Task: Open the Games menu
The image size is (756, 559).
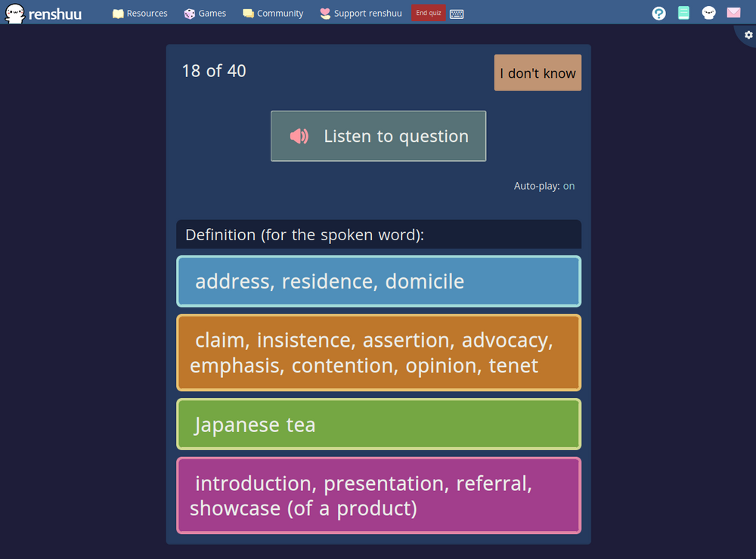Action: click(x=205, y=14)
